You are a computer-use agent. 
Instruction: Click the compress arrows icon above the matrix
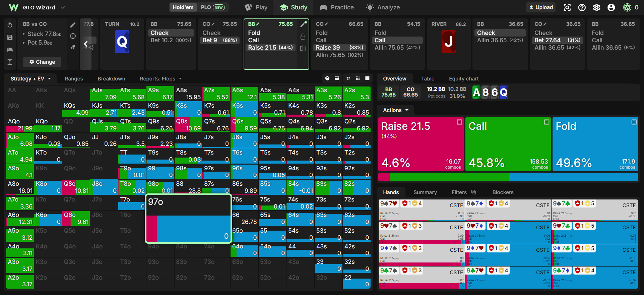348,78
